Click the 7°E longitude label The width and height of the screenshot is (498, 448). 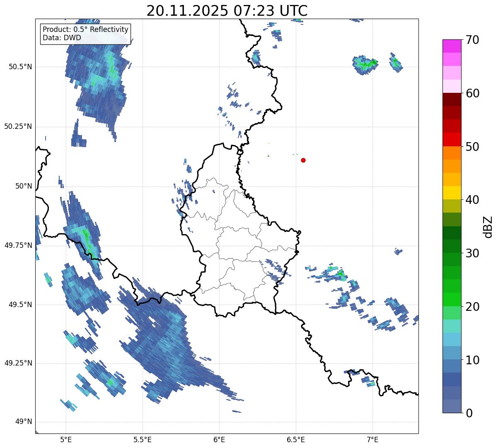point(372,440)
